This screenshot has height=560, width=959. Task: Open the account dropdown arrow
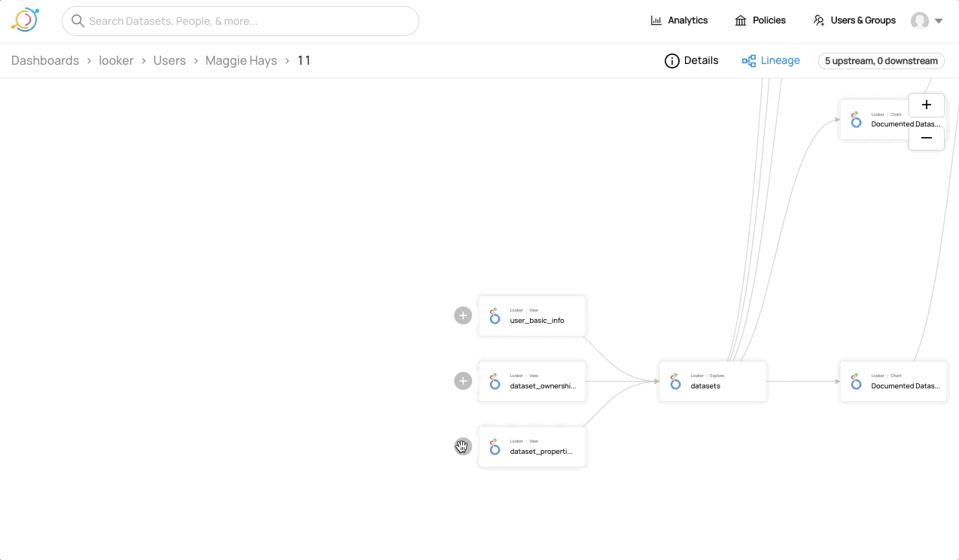tap(939, 21)
